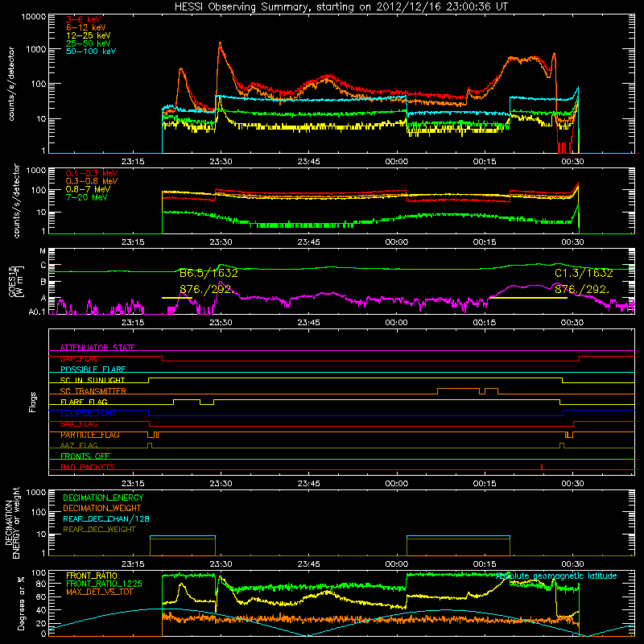
Task: Select the 0.1-0.3 MeV legend label
Action: click(92, 173)
